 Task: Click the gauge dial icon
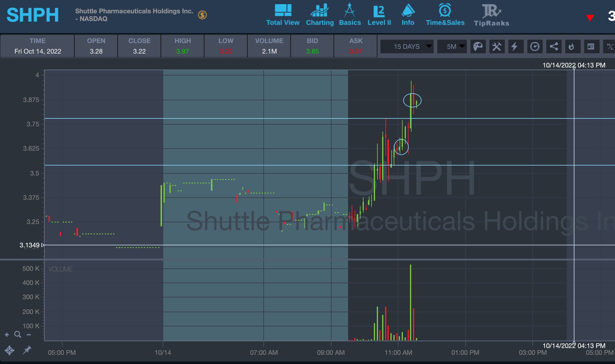(x=535, y=46)
